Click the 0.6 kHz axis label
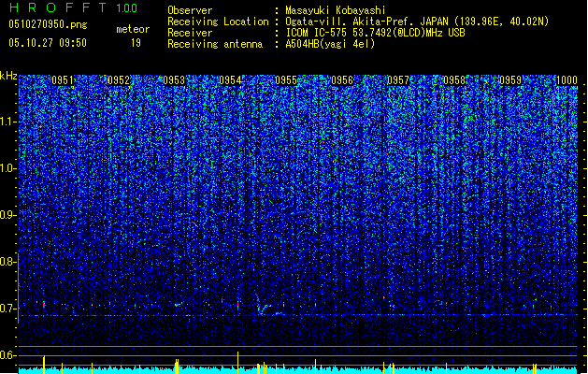The width and height of the screenshot is (588, 374). (8, 355)
